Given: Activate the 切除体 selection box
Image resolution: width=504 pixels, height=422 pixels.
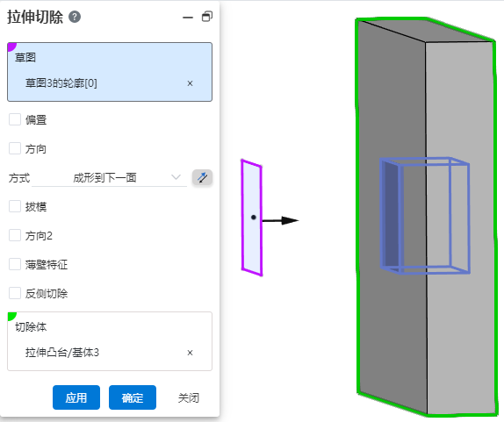Looking at the screenshot, I should (110, 341).
